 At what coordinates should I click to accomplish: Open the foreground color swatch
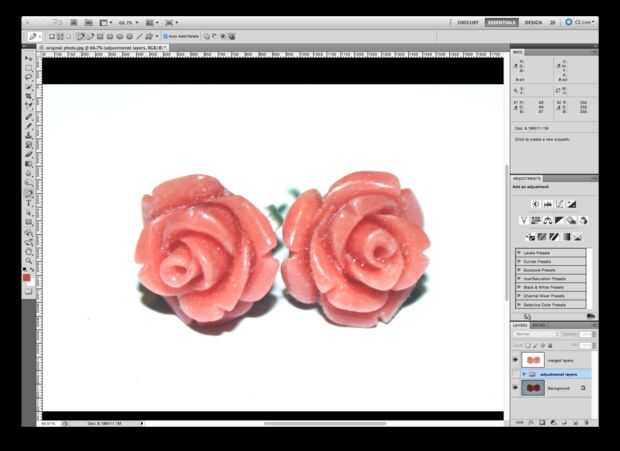pos(26,277)
